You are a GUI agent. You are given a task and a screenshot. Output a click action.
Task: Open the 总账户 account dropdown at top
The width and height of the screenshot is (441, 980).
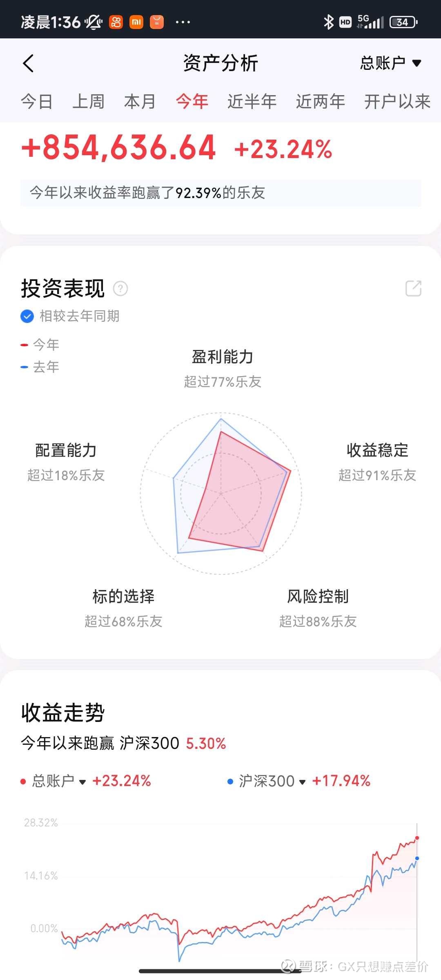[390, 63]
